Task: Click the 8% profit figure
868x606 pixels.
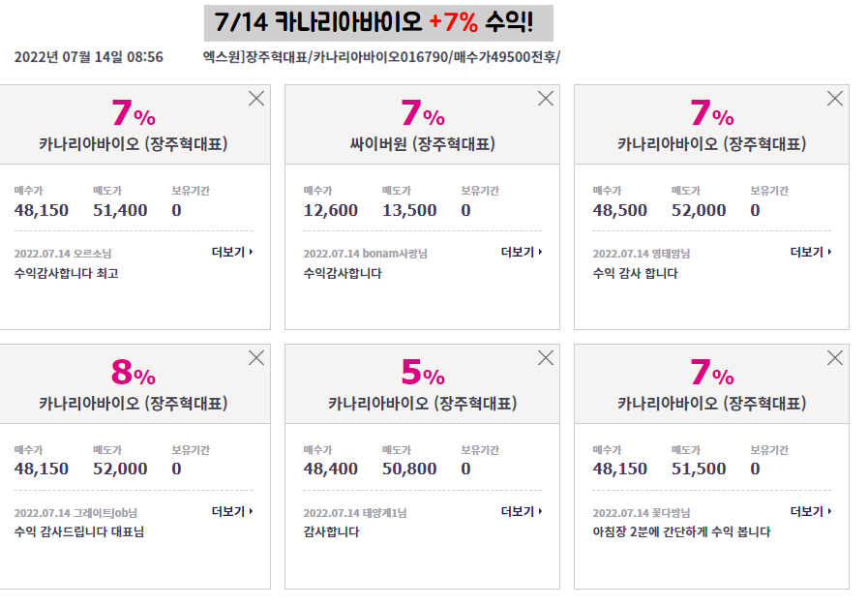Action: 134,373
